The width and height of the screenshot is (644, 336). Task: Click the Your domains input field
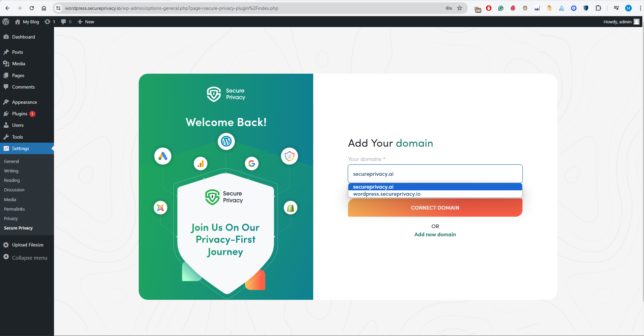[435, 174]
